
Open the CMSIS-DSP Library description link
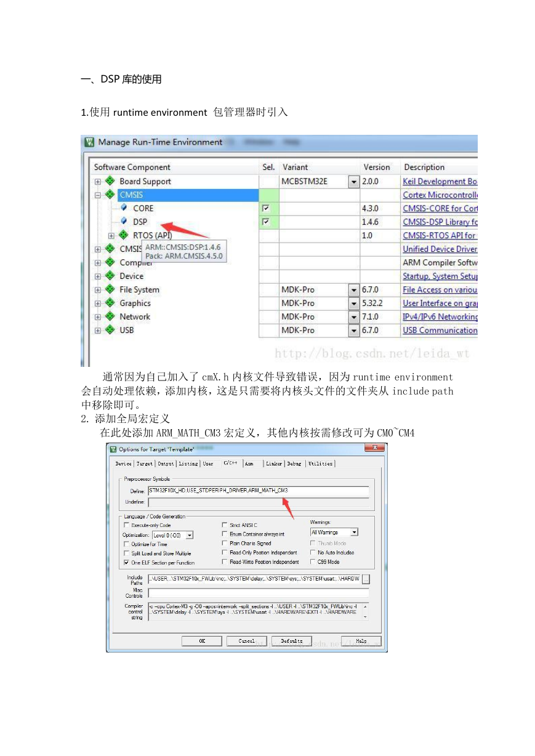tap(440, 222)
